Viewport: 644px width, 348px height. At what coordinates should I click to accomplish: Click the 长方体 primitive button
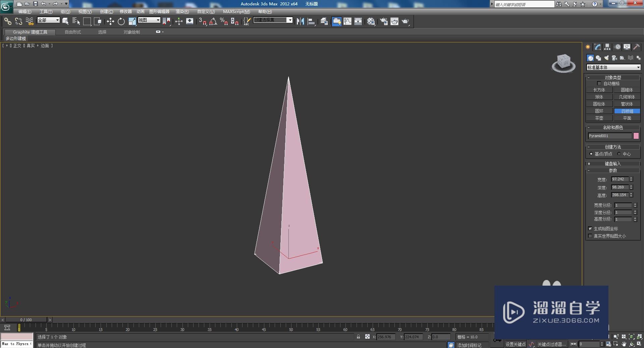(x=599, y=90)
